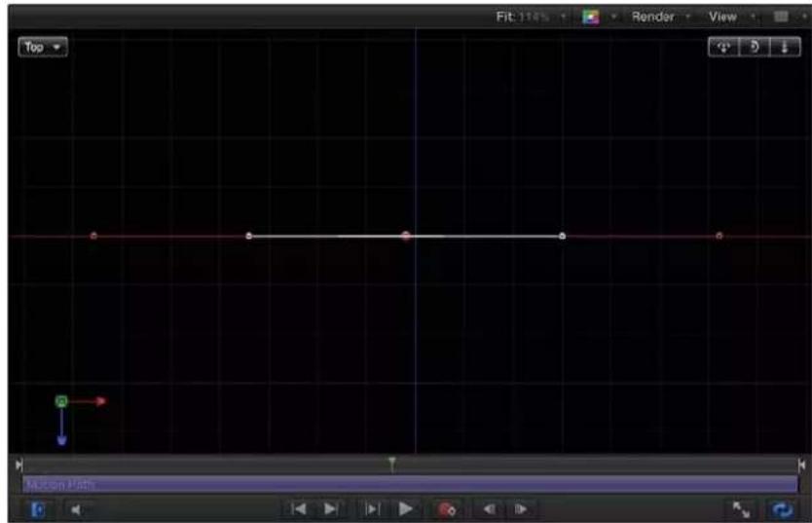Viewport: 812px width, 523px height.
Task: Enter full-screen player mode
Action: [741, 510]
